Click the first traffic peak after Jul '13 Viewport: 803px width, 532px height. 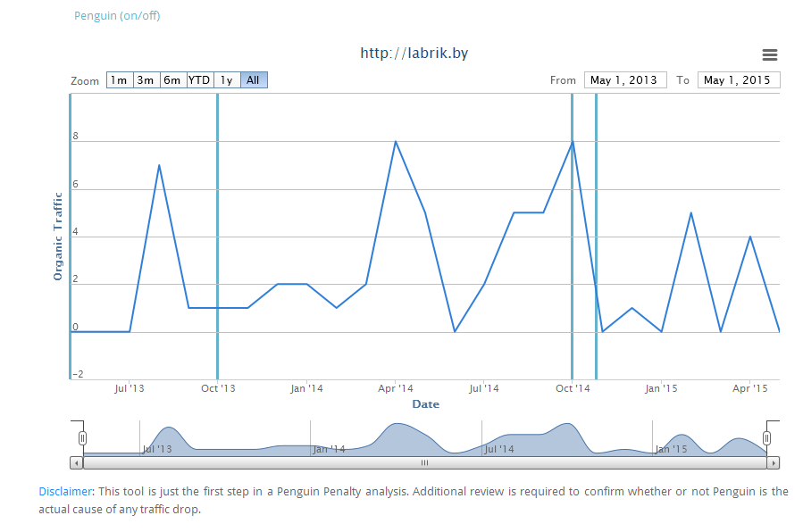159,165
